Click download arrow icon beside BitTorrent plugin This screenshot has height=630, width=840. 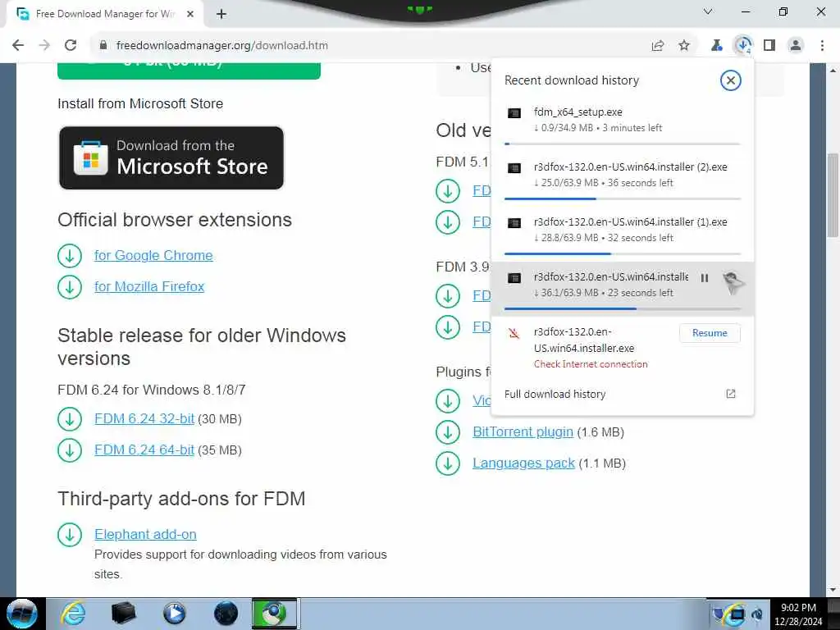pos(448,432)
